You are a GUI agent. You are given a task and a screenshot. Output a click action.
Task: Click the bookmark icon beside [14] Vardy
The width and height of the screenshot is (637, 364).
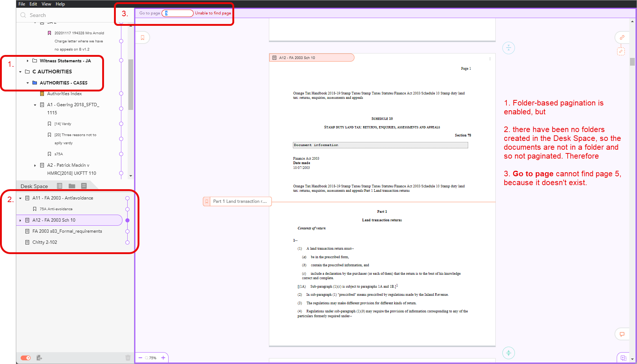click(x=49, y=124)
